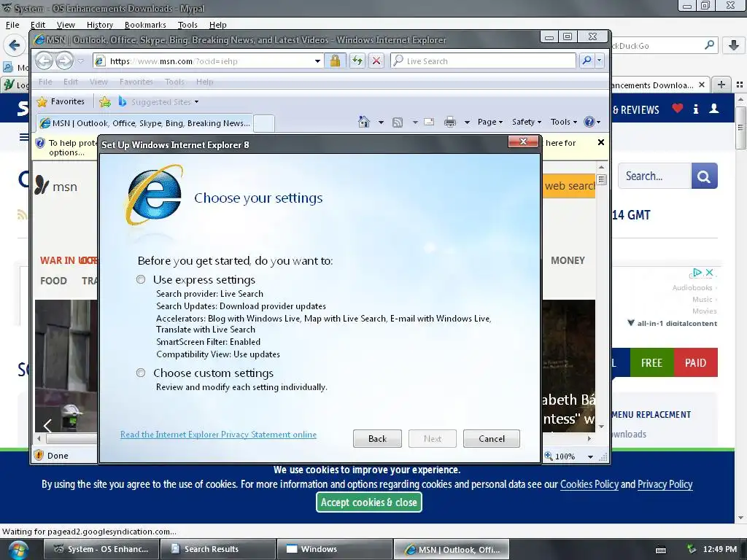Viewport: 747px width, 560px height.
Task: Click the blue website search button
Action: (704, 176)
